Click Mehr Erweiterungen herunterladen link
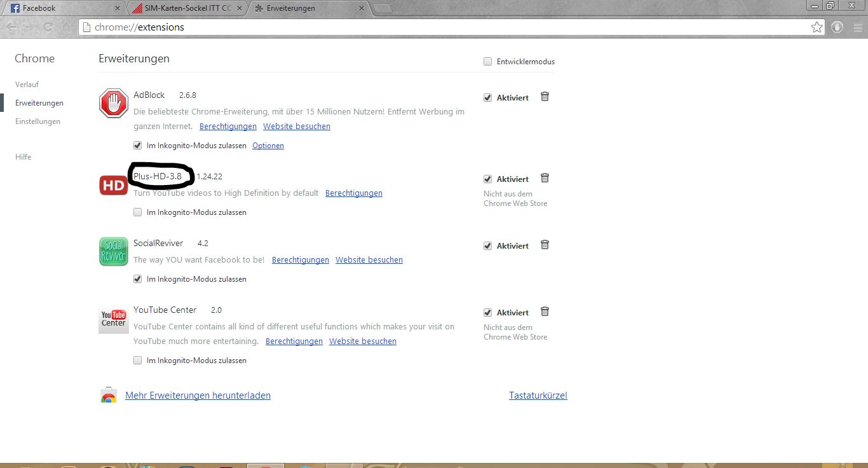 coord(198,396)
